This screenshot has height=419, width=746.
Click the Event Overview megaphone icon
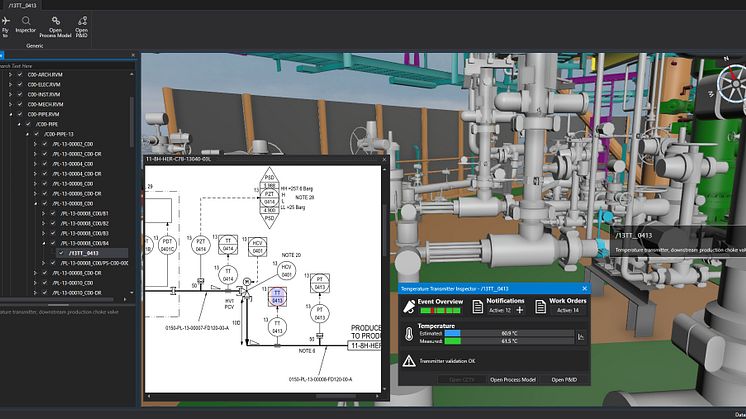click(x=409, y=307)
